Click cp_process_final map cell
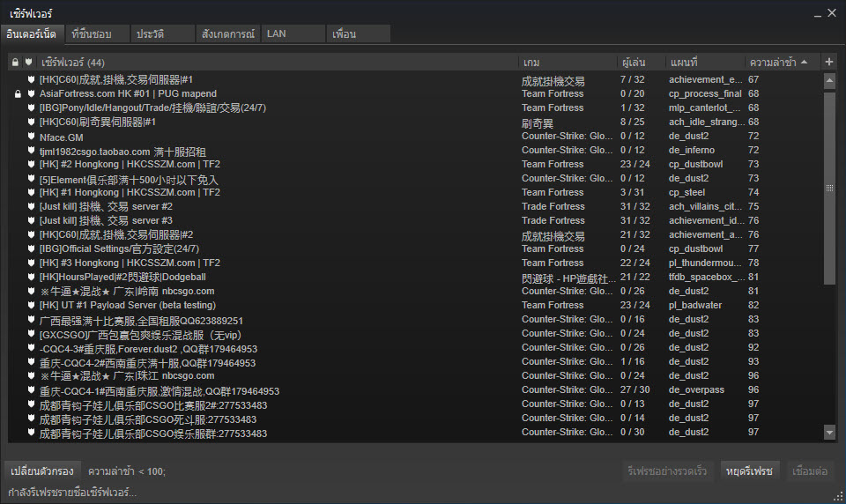 pos(705,94)
